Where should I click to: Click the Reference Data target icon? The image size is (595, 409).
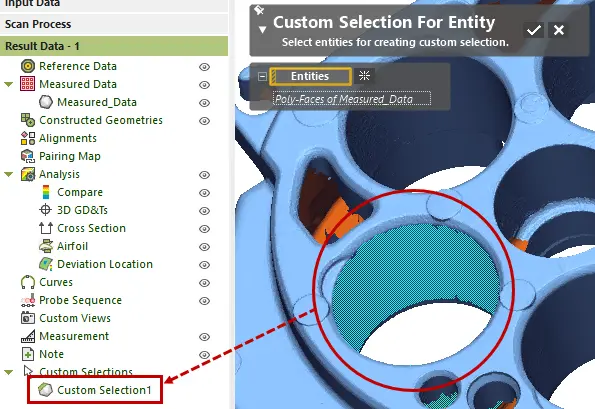pyautogui.click(x=28, y=66)
